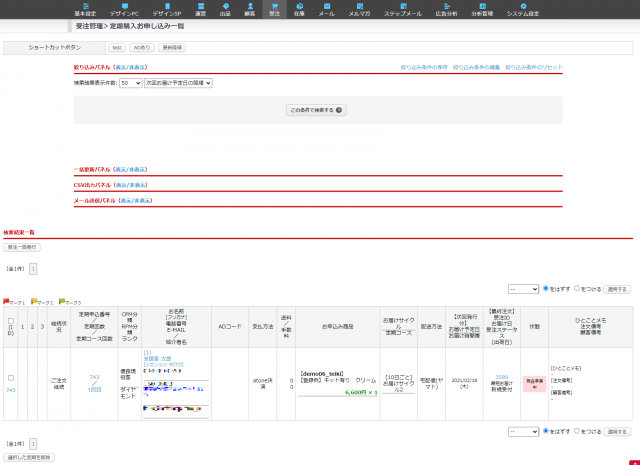Check the select-all checkbox in table header
Viewport: 640px width, 465px height.
point(11,321)
